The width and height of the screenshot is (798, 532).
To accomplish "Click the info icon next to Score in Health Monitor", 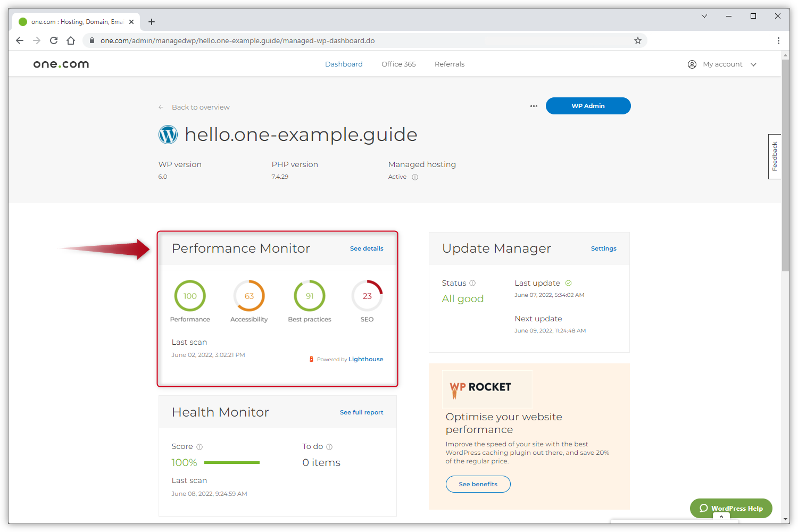I will (x=199, y=446).
